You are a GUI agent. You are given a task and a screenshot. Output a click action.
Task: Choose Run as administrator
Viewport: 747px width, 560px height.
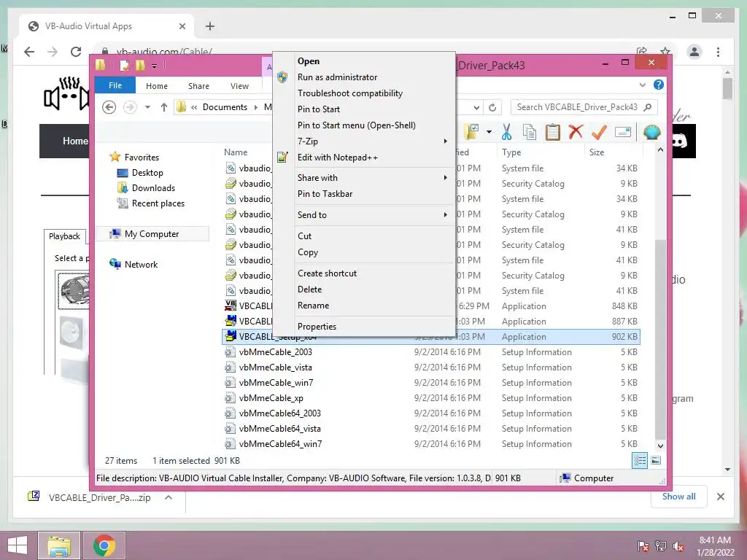point(364,77)
